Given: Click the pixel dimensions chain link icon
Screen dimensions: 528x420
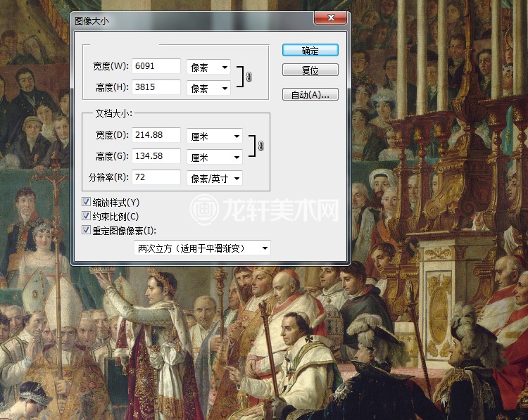Looking at the screenshot, I should 249,77.
